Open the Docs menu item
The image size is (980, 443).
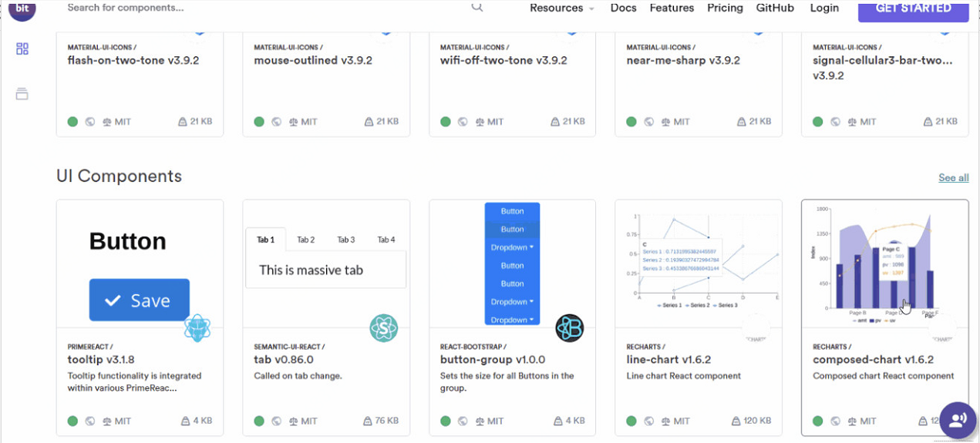[x=624, y=8]
